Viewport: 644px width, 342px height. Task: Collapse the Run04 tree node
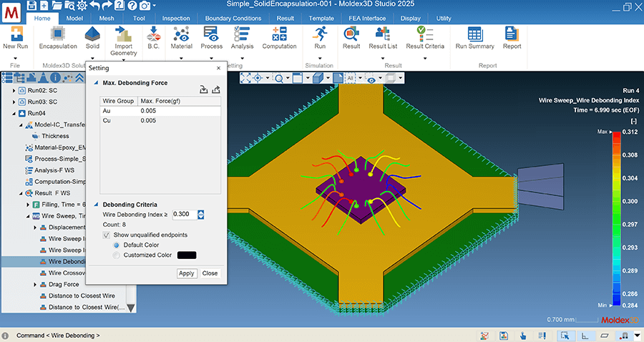click(14, 113)
